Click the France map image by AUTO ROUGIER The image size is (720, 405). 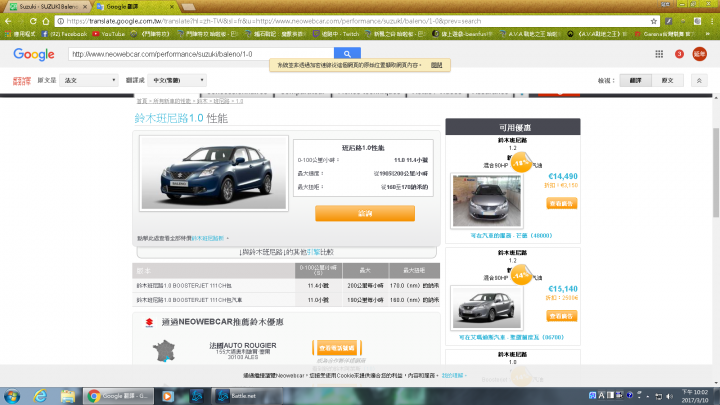164,351
